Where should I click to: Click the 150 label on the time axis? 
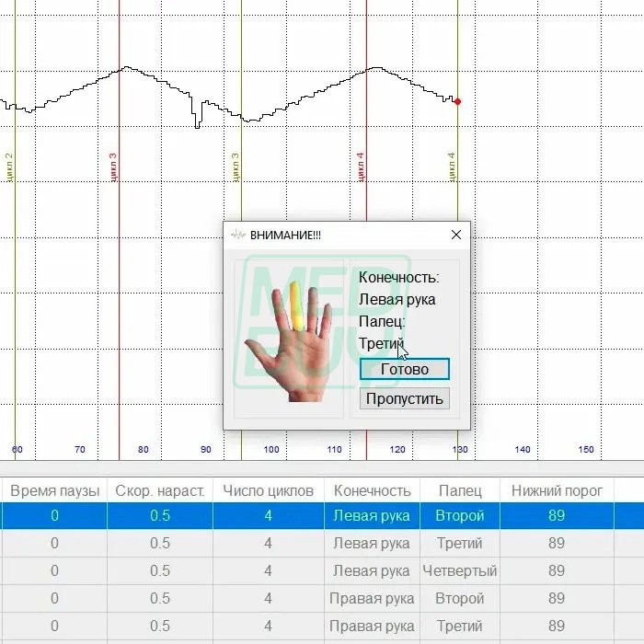pos(586,449)
